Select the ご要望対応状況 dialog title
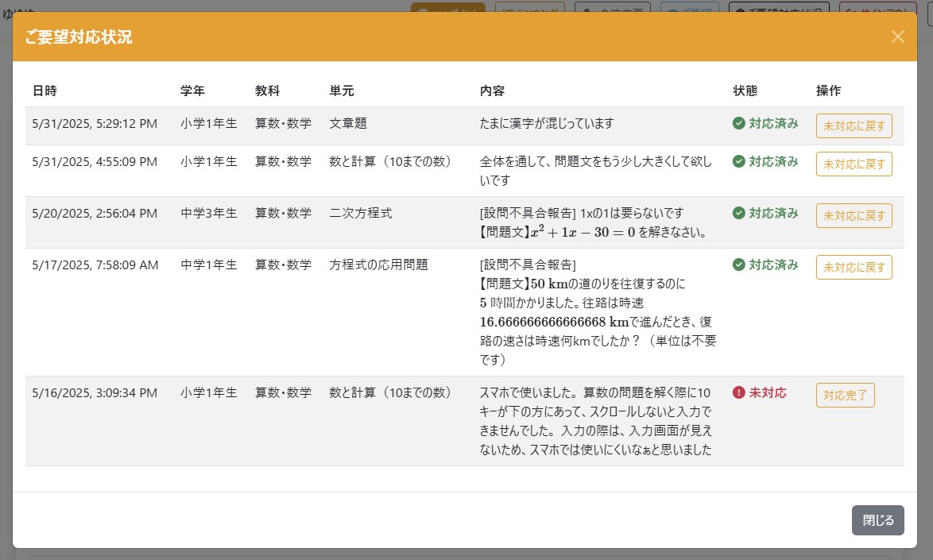The image size is (933, 560). (x=79, y=37)
